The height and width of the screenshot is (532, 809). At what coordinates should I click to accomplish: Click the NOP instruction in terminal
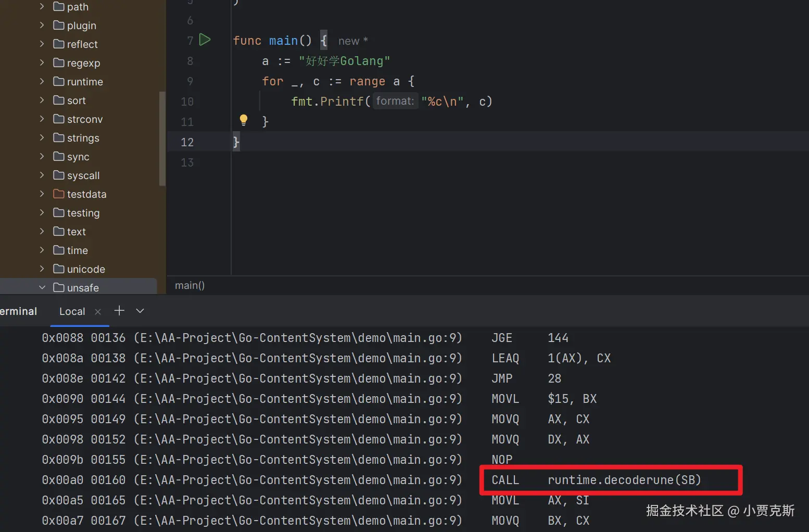pos(502,460)
